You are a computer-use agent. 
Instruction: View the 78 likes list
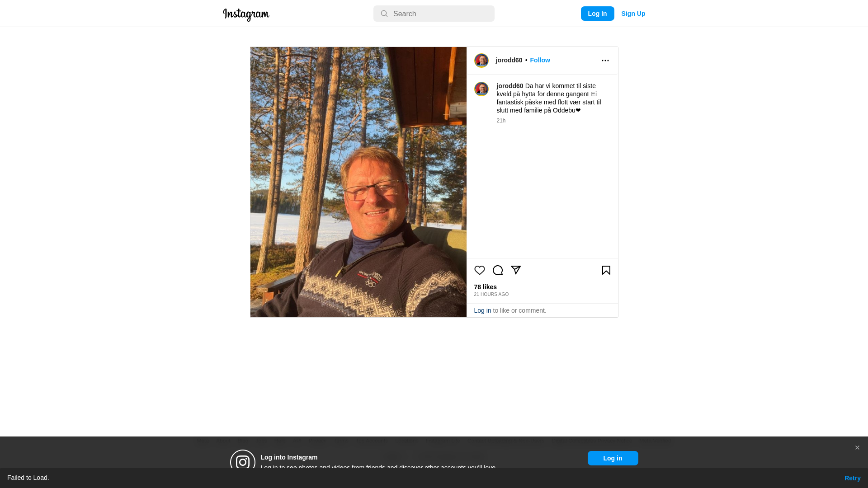(x=486, y=287)
